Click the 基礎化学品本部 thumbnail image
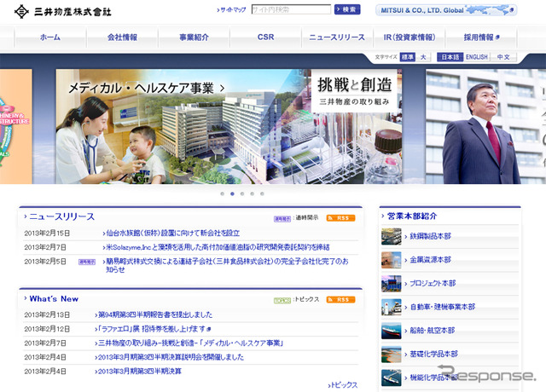Viewport: 546px width, 392px height. click(391, 355)
